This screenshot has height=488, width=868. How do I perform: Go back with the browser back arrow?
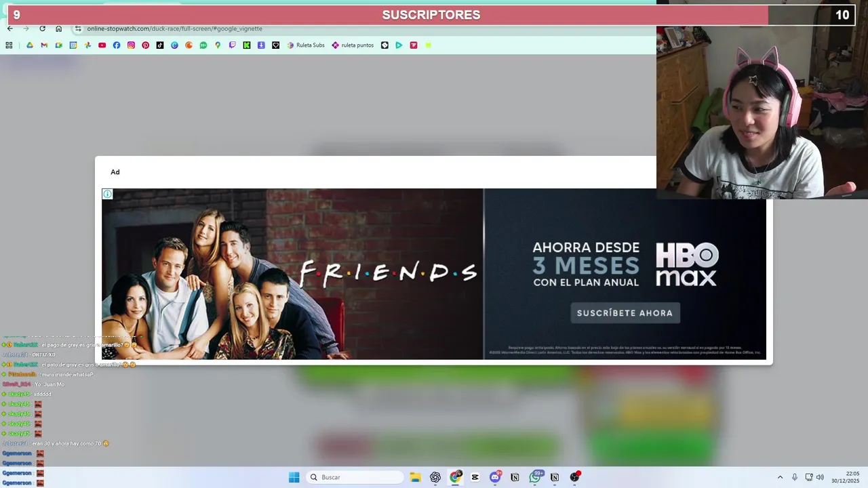point(9,28)
